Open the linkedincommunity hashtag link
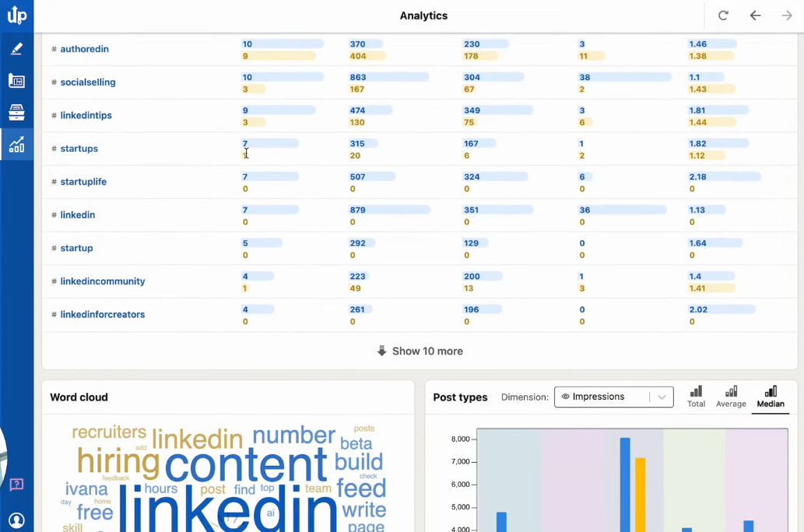Image resolution: width=804 pixels, height=532 pixels. click(103, 282)
